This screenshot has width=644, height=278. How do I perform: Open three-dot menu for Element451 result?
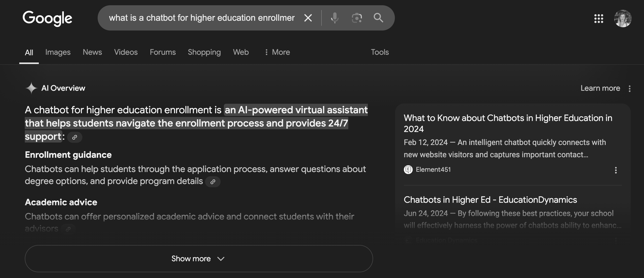click(616, 170)
